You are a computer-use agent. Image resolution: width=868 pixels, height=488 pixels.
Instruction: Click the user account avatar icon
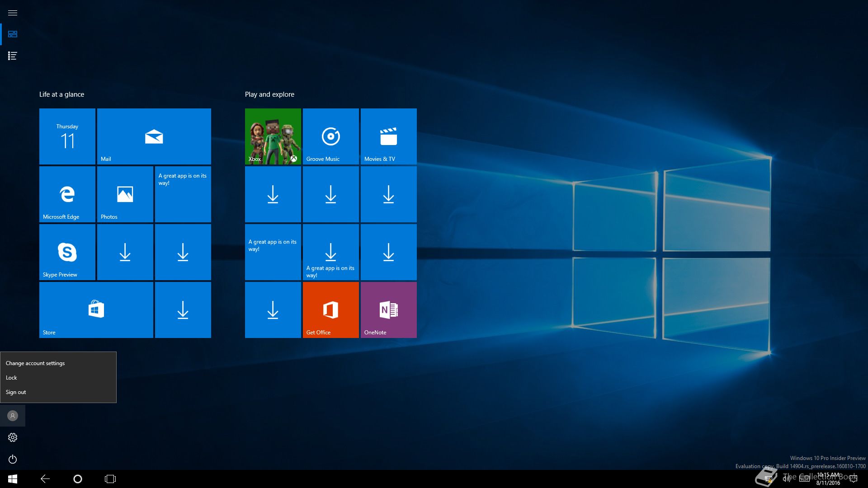(x=13, y=416)
